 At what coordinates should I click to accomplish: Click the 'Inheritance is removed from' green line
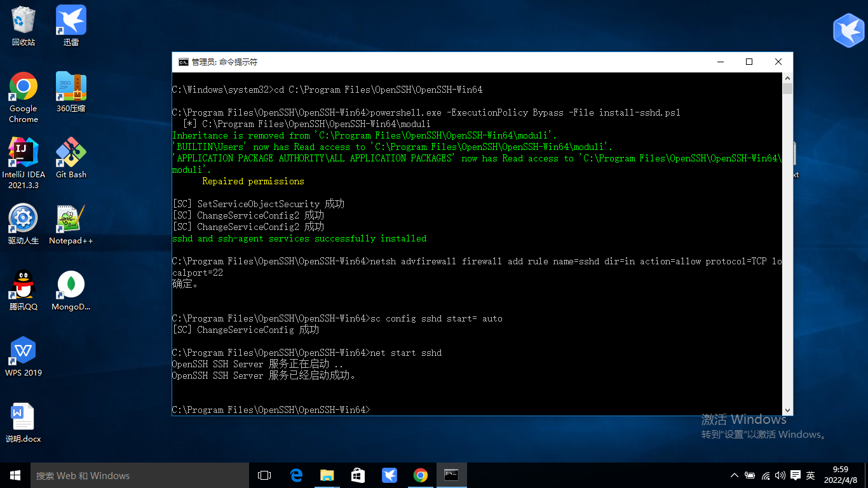point(365,135)
